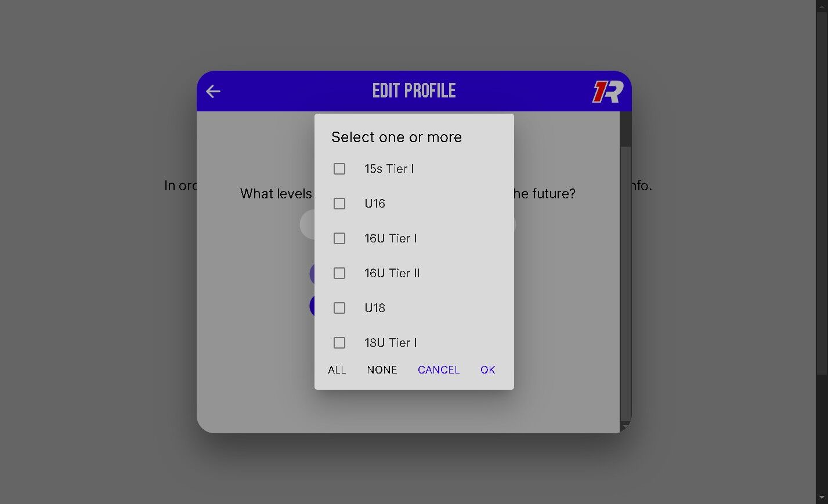Tick the U16 checkbox
This screenshot has width=828, height=504.
pos(339,204)
